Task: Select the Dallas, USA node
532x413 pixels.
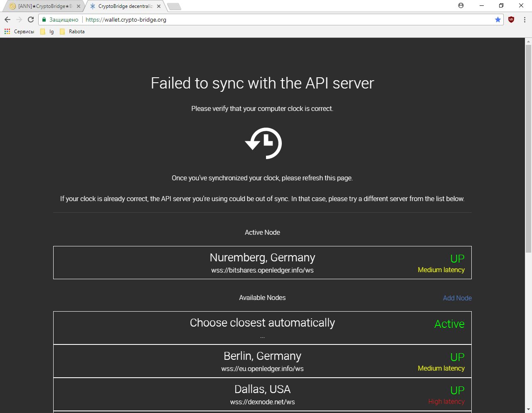Action: (x=262, y=394)
